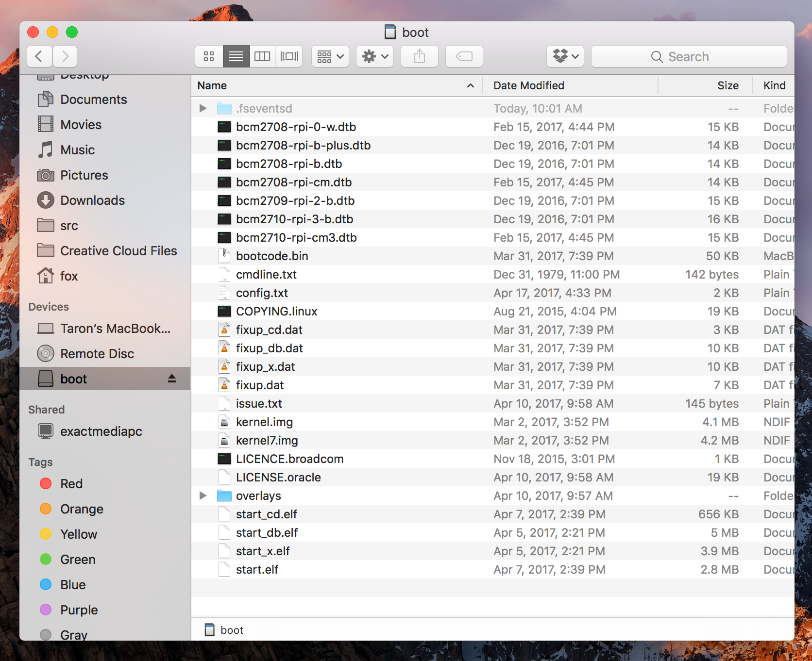Screen dimensions: 812x661
Task: Open the Dropbox toolbar dropdown
Action: (x=565, y=57)
